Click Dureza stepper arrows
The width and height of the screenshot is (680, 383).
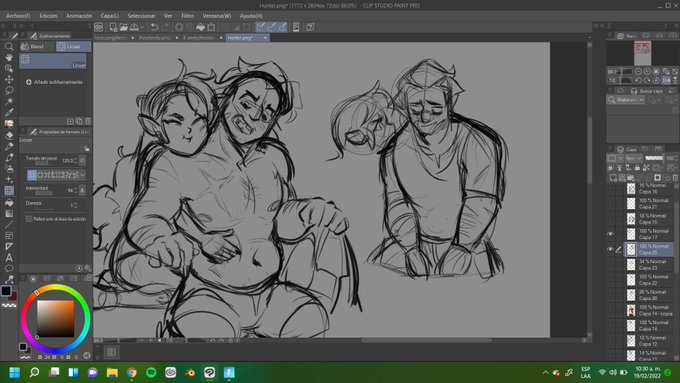75,205
